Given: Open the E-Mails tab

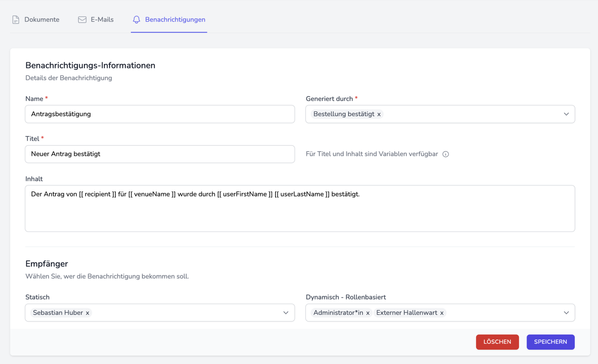Looking at the screenshot, I should (102, 20).
